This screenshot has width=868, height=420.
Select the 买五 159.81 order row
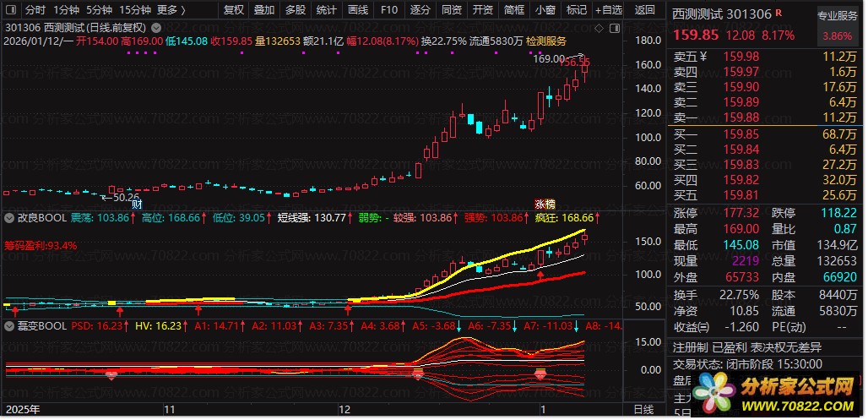(x=766, y=195)
